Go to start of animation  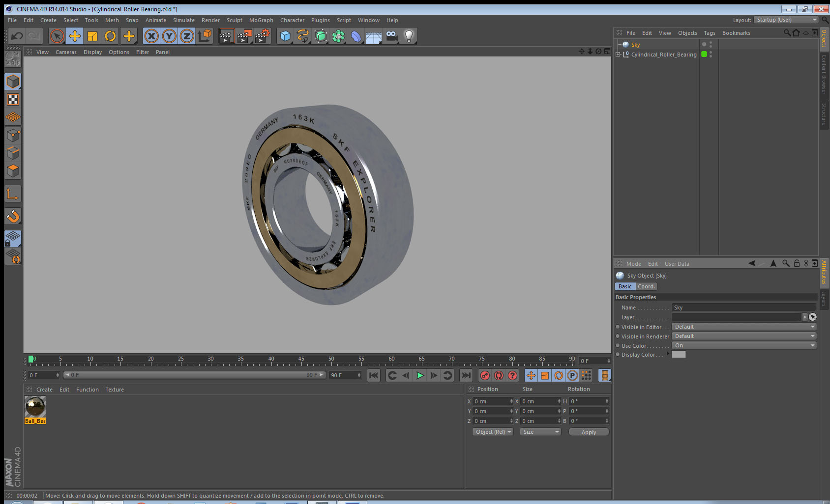point(374,375)
